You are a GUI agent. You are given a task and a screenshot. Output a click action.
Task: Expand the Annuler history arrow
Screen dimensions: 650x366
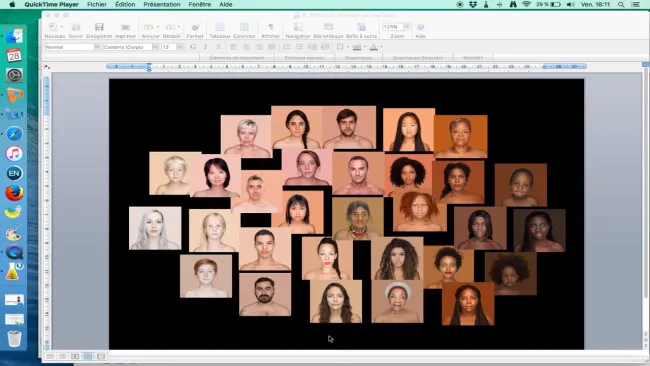158,27
